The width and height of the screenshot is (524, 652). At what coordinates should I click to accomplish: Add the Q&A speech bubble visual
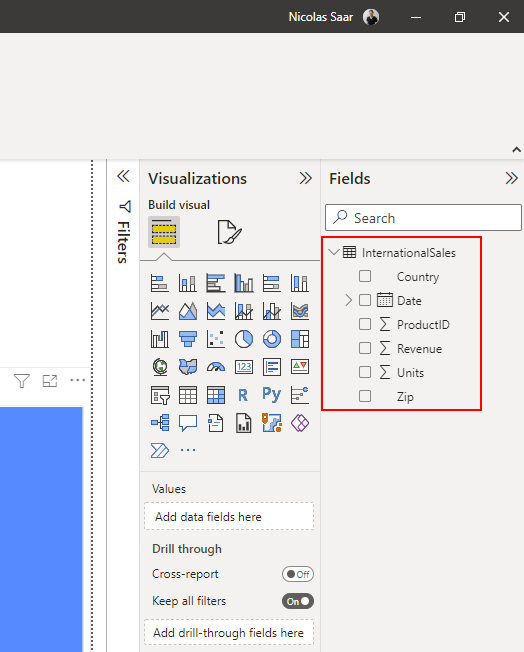click(188, 423)
